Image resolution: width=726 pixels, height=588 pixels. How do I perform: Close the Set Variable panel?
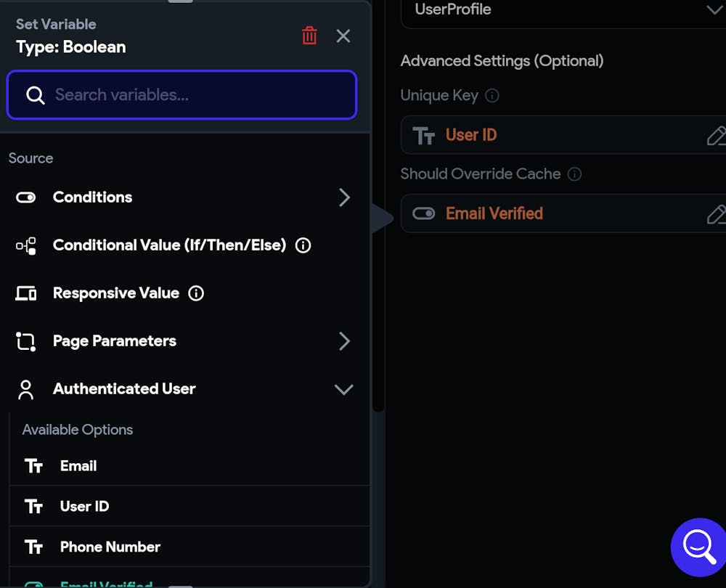[343, 36]
